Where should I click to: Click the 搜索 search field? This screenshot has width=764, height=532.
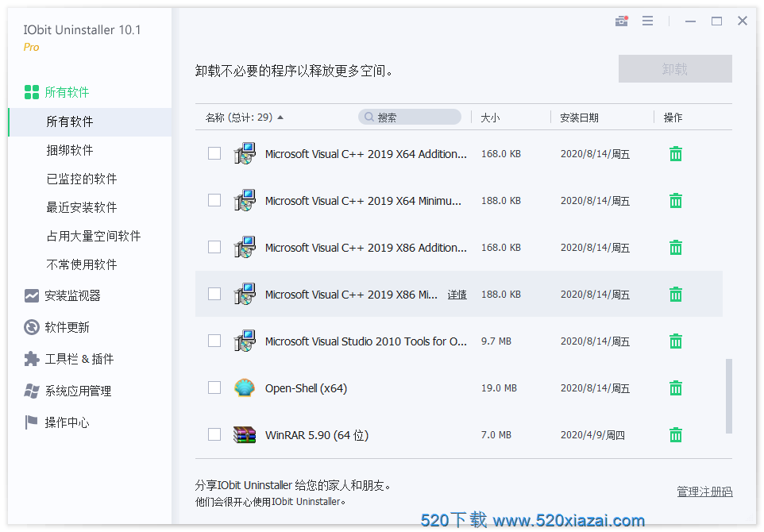(x=410, y=117)
